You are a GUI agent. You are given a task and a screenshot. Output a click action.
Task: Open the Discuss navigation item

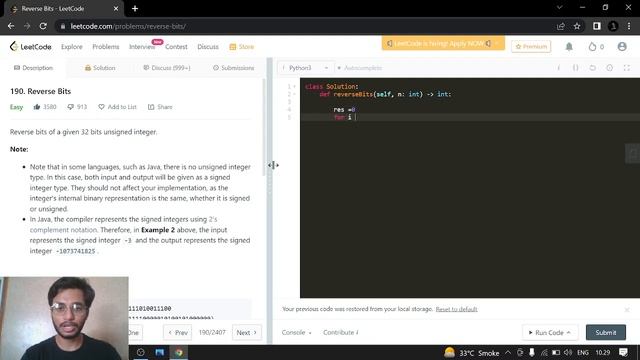coord(208,47)
